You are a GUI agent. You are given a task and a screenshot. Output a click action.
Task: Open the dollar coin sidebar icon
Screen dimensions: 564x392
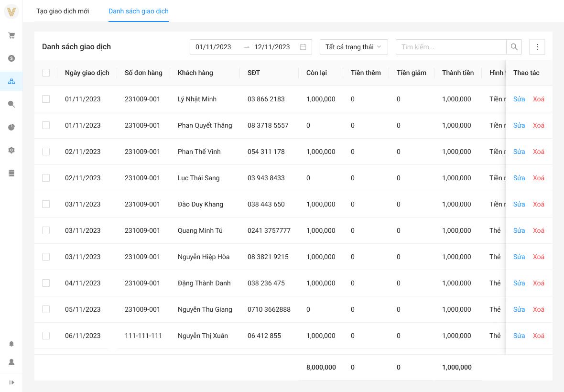(x=11, y=58)
